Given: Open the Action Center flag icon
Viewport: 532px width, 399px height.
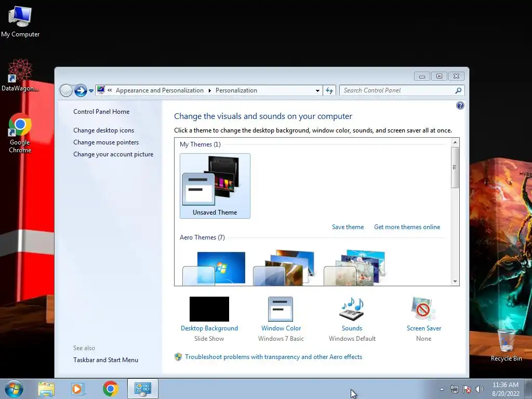Looking at the screenshot, I should (467, 389).
